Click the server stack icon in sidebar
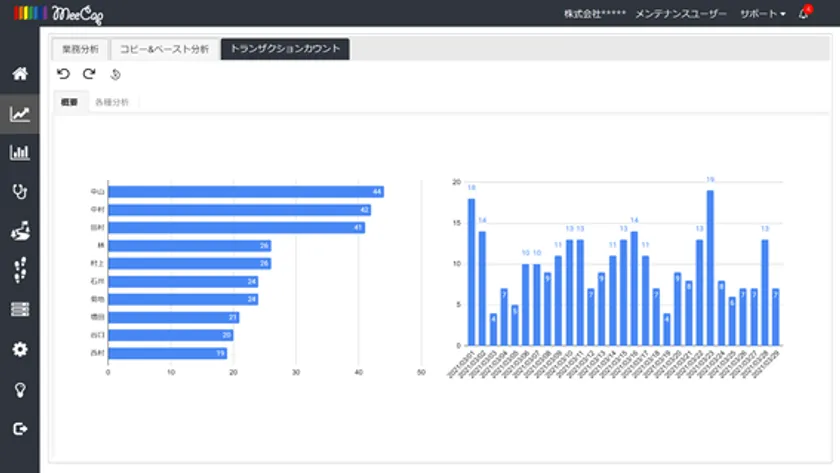The height and width of the screenshot is (473, 840). 19,310
